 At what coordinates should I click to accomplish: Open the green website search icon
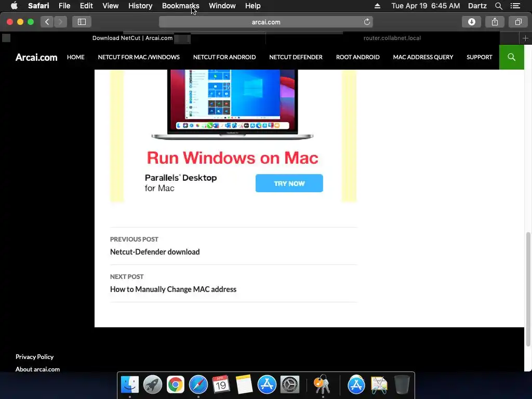(x=511, y=57)
